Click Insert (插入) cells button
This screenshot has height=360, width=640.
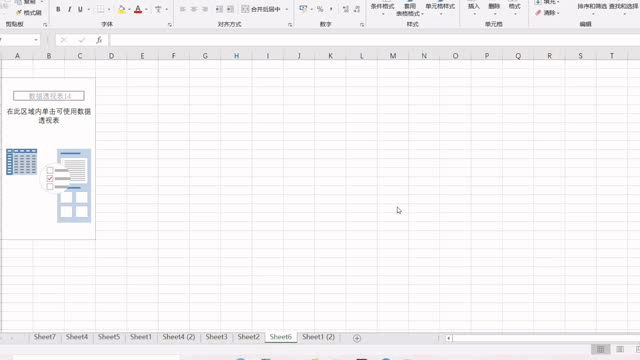(474, 7)
